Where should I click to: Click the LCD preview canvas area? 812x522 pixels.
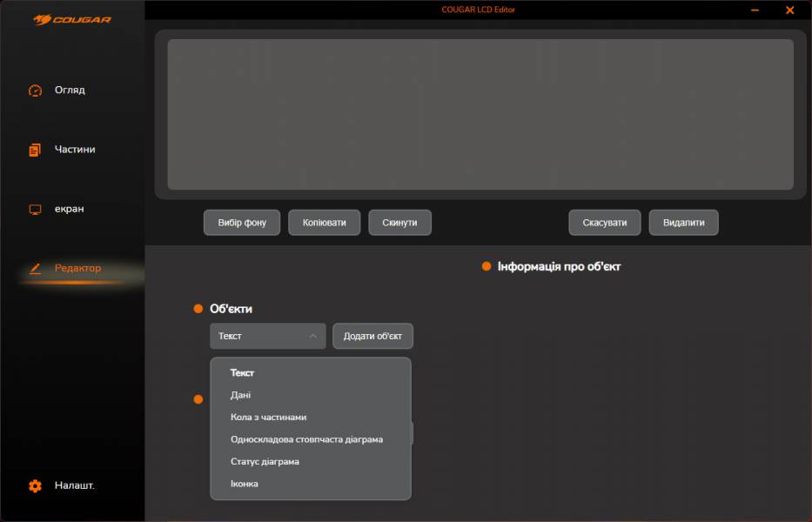[x=480, y=114]
